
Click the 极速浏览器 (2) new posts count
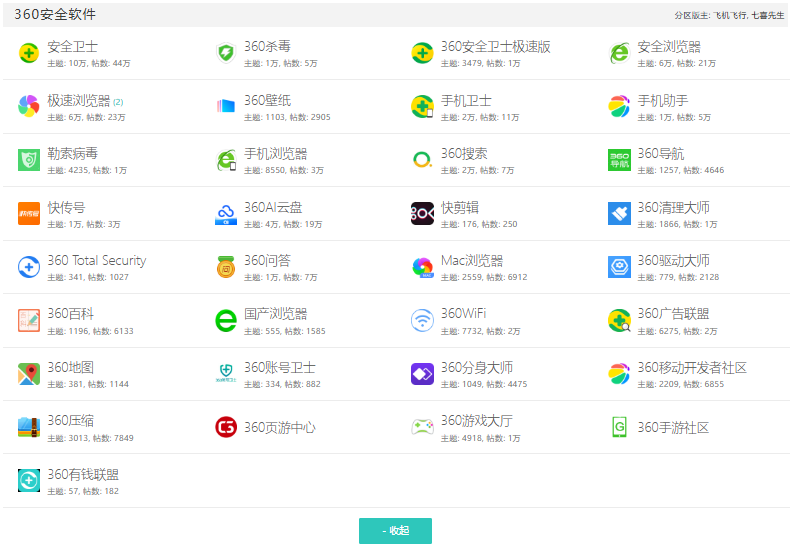[118, 102]
